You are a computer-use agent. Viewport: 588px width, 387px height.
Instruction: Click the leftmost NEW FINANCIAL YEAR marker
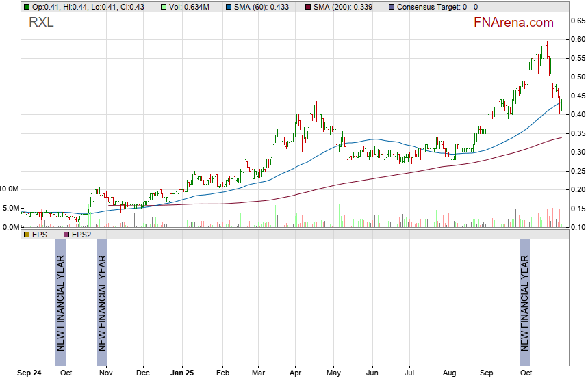60,303
